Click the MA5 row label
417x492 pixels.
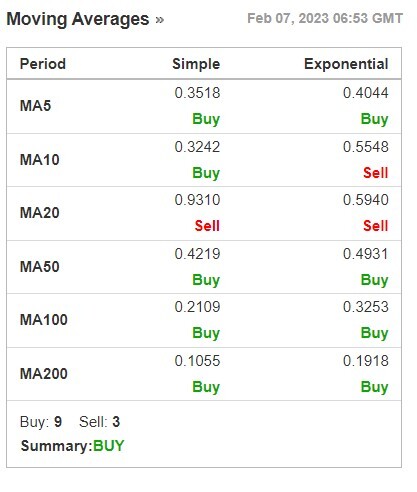tap(35, 106)
